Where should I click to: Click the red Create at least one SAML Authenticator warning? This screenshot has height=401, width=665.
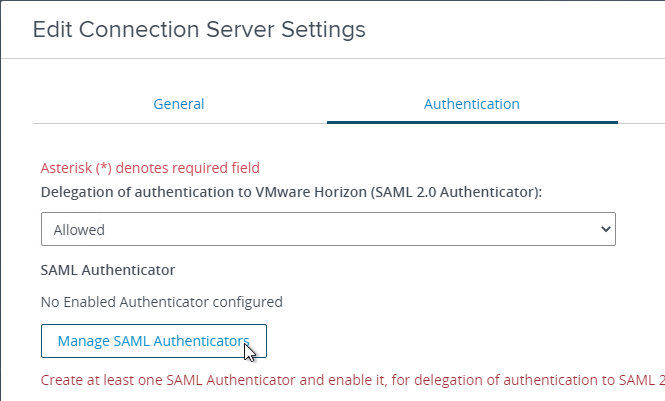point(352,380)
